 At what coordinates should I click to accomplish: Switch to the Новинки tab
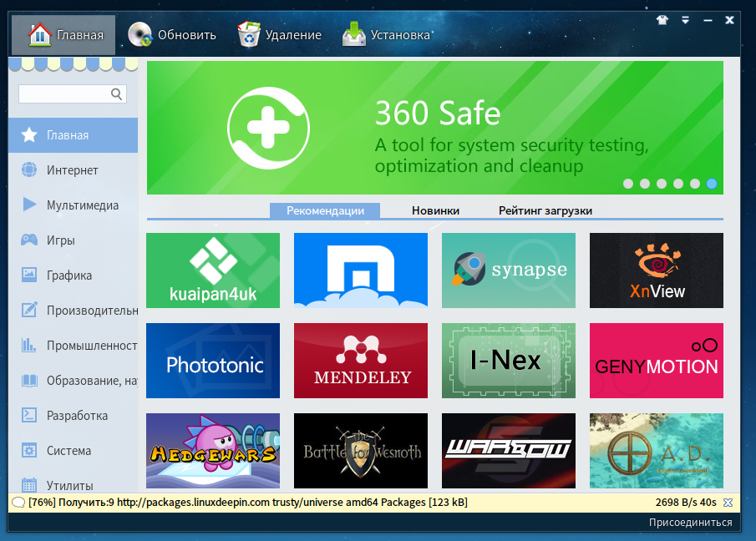coord(435,210)
